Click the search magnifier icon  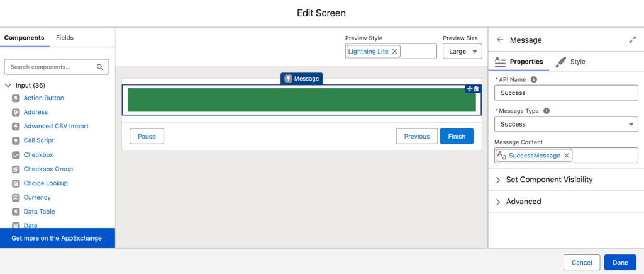tap(100, 67)
